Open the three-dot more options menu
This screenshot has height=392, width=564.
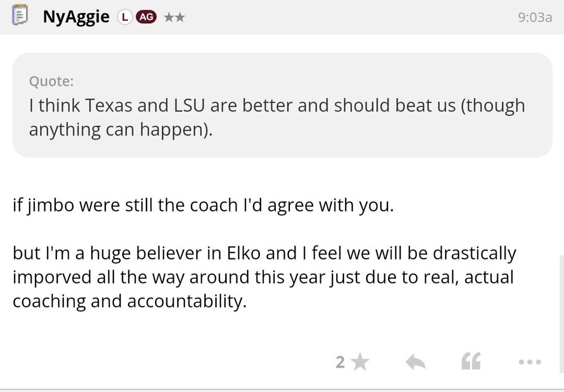coord(529,362)
